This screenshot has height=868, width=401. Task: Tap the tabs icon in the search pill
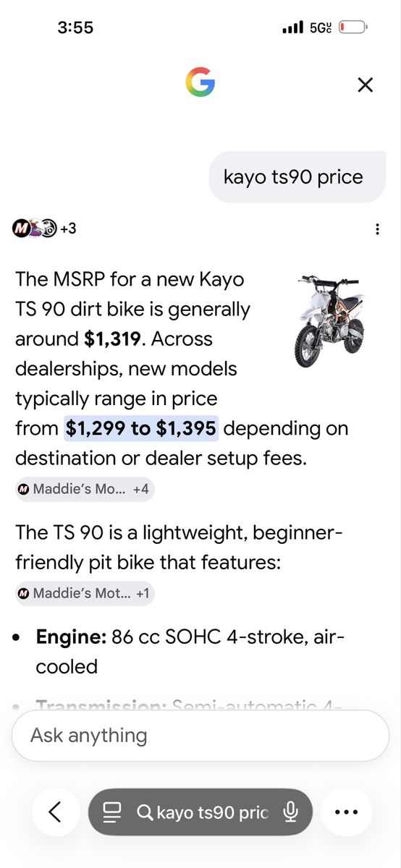111,813
